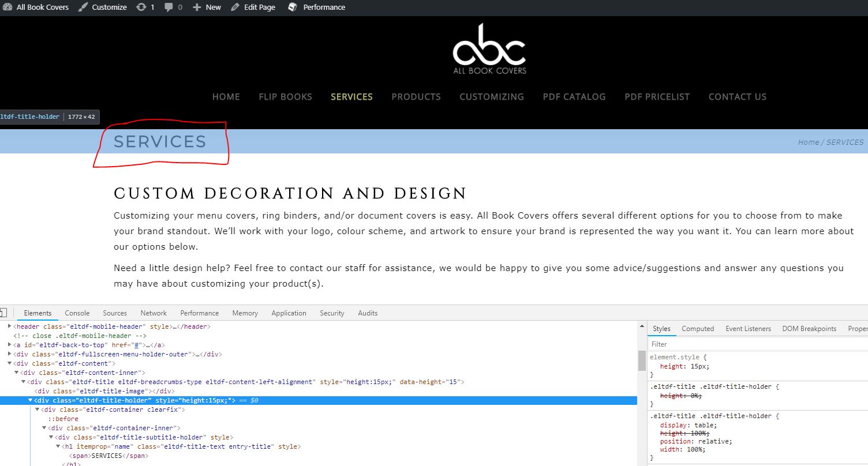This screenshot has height=466, width=868.
Task: Switch to the Console tab
Action: (x=77, y=313)
